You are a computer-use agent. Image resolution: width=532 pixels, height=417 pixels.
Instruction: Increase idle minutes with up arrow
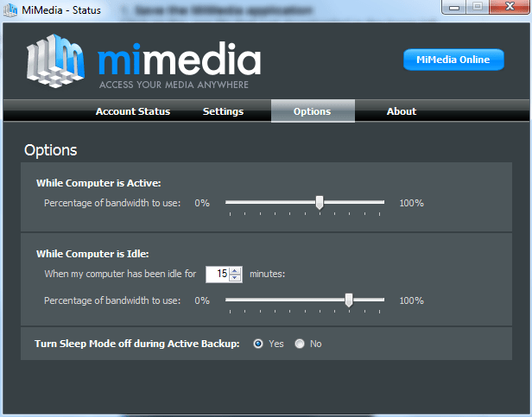pos(235,271)
